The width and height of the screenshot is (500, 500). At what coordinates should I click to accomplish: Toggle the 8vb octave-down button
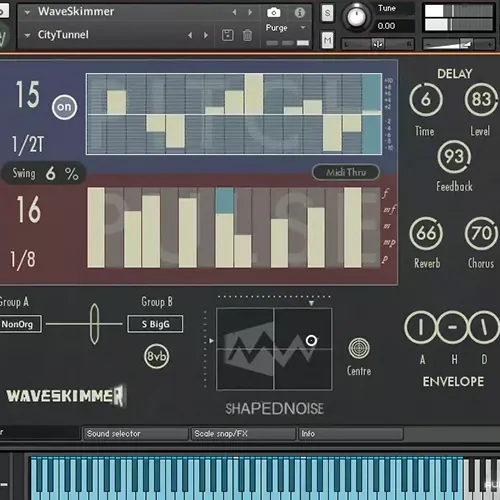156,356
